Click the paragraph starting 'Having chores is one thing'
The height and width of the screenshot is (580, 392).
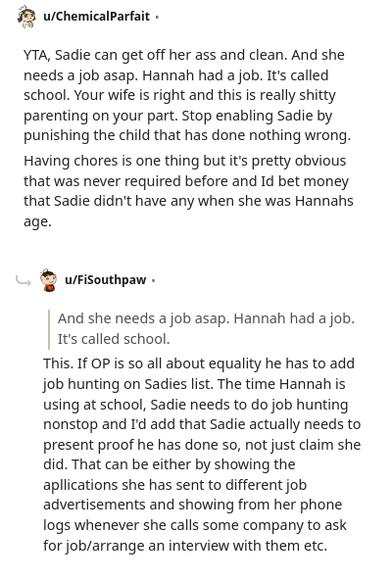click(188, 191)
